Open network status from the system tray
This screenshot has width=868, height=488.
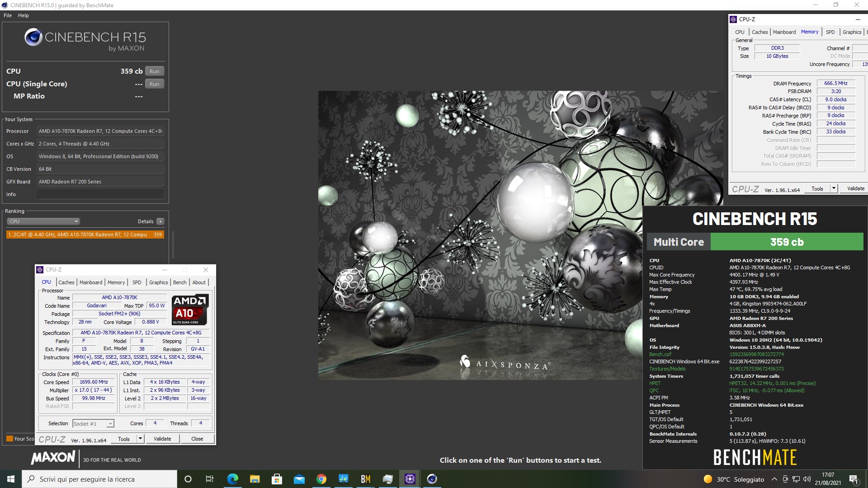pos(796,479)
